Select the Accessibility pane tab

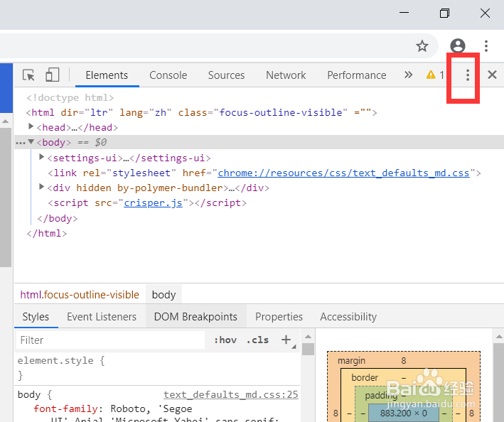pos(348,317)
